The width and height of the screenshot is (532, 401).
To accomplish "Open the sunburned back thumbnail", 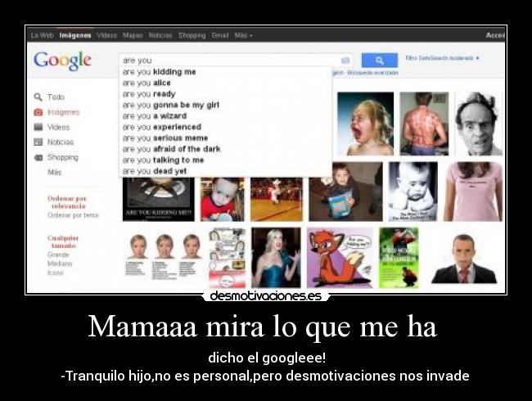I will coord(424,124).
